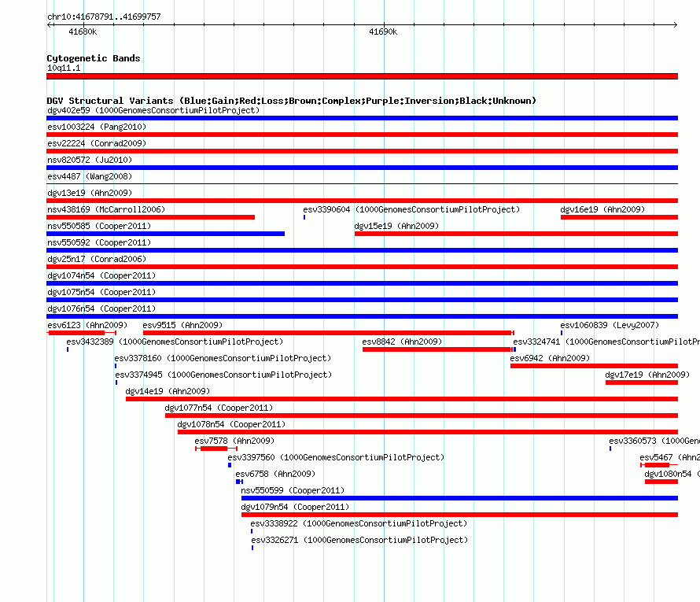Click the dgv402e59 blue gain bar
This screenshot has height=602, width=700.
pos(362,118)
